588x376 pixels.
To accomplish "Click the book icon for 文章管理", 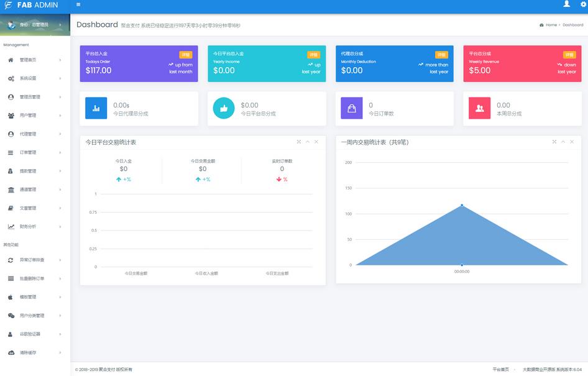I will tap(11, 208).
